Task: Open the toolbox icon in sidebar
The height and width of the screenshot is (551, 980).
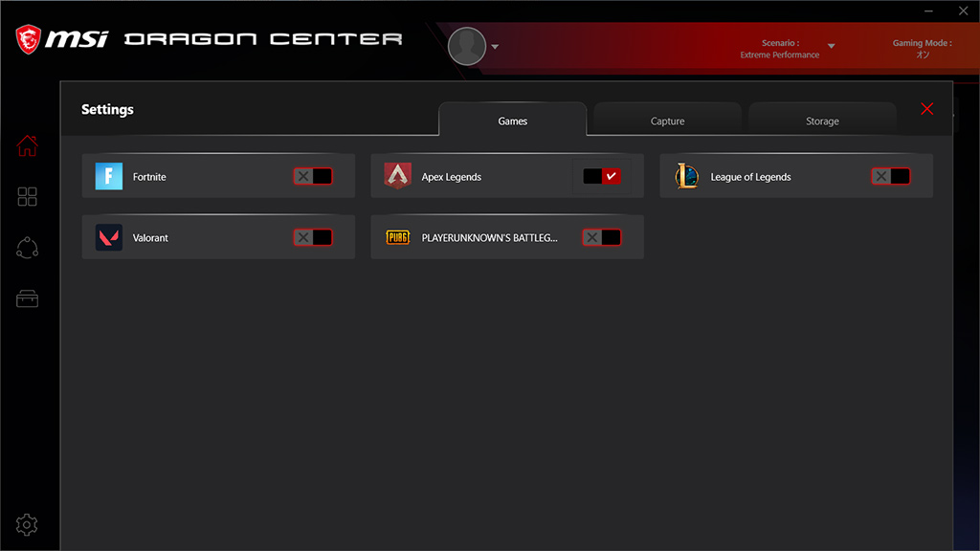Action: [x=27, y=298]
